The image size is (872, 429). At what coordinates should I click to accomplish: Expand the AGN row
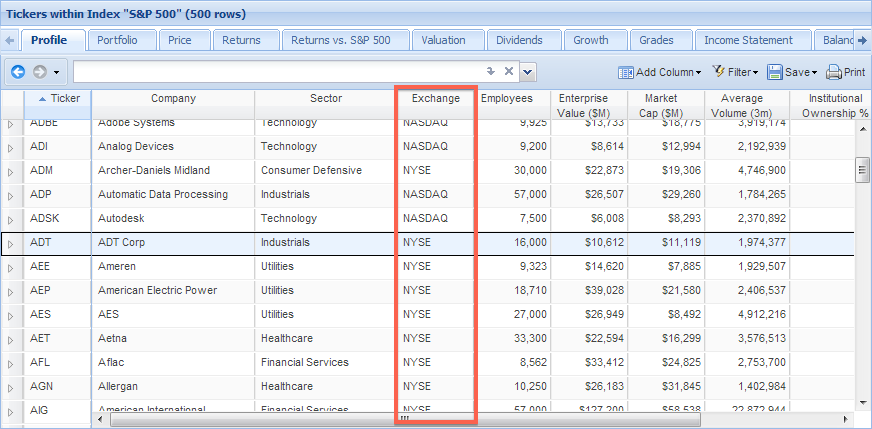click(11, 387)
